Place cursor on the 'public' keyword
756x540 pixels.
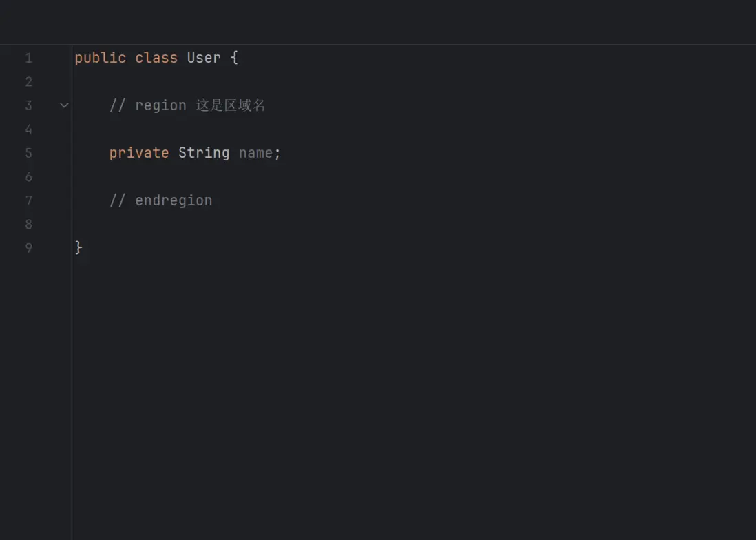point(100,58)
